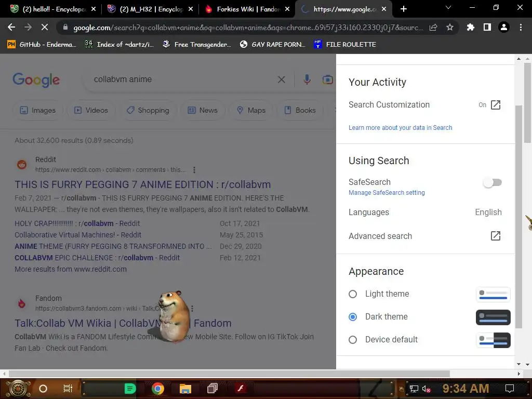532x399 pixels.
Task: Open the side panel icon
Action: [x=487, y=28]
